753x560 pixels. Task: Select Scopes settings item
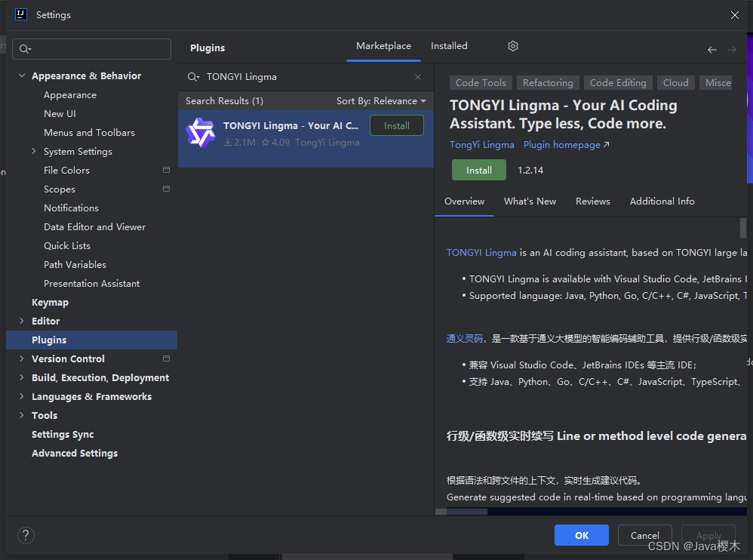click(x=60, y=189)
